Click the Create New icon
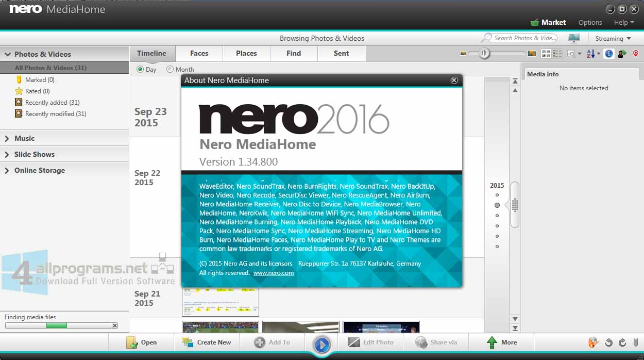 pyautogui.click(x=188, y=342)
